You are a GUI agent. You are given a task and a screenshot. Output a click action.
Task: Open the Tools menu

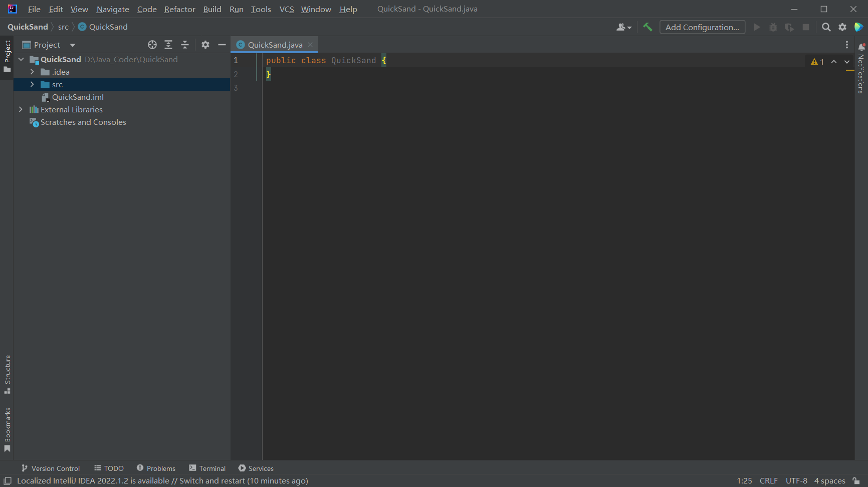click(261, 9)
